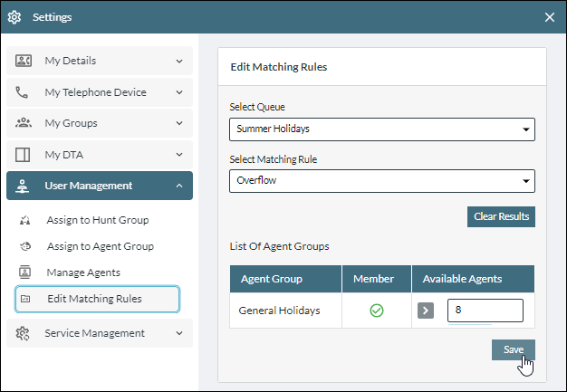
Task: Toggle the General Holidays member checkmark
Action: pos(377,311)
